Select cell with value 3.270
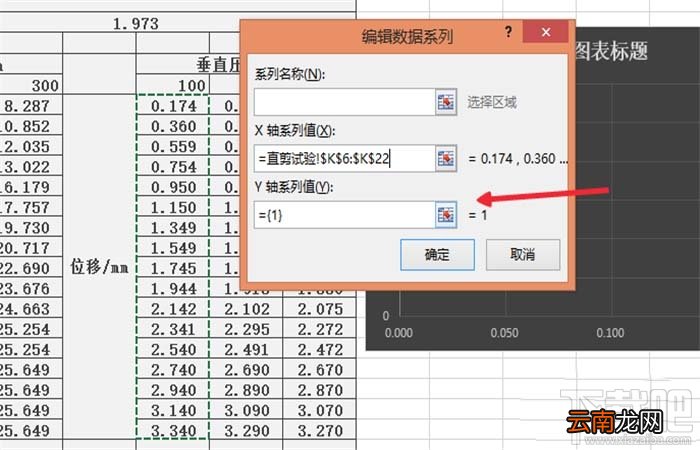Screen dimensions: 700x450 [x=320, y=430]
